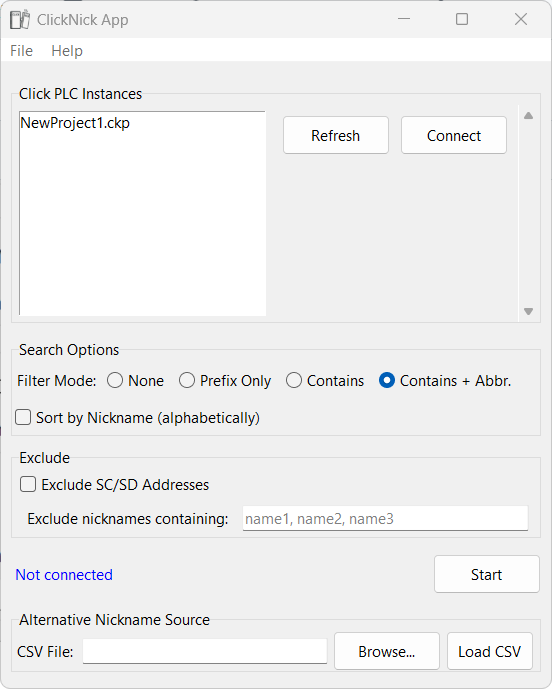
Task: Select NewProject1.ckp in instances list
Action: [x=75, y=123]
